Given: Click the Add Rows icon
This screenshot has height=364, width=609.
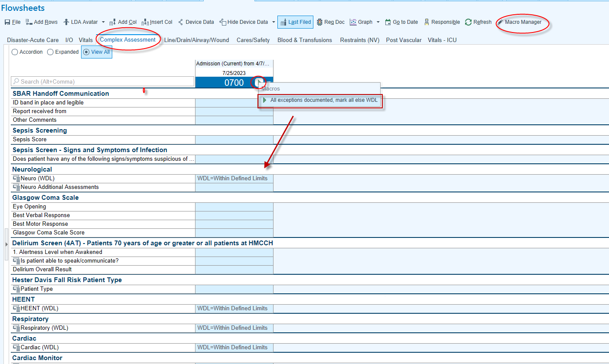Looking at the screenshot, I should click(x=29, y=22).
